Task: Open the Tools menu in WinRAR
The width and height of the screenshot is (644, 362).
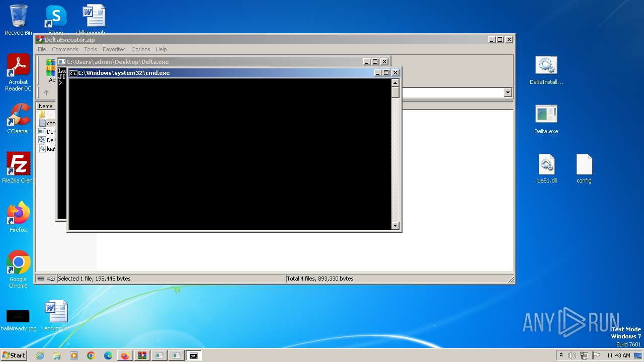Action: pos(91,49)
